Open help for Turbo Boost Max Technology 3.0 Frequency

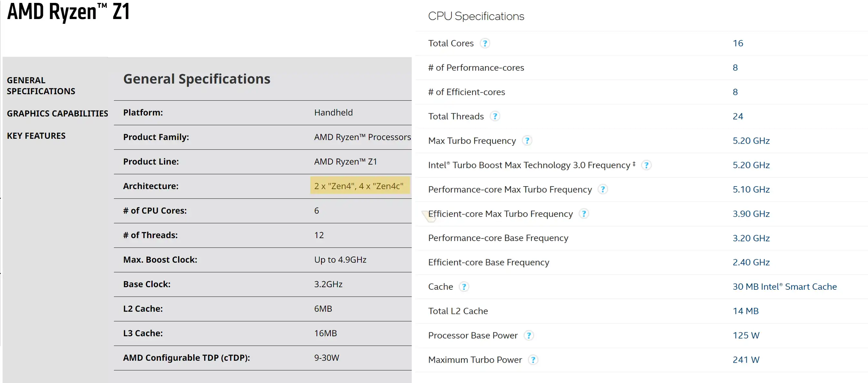646,166
